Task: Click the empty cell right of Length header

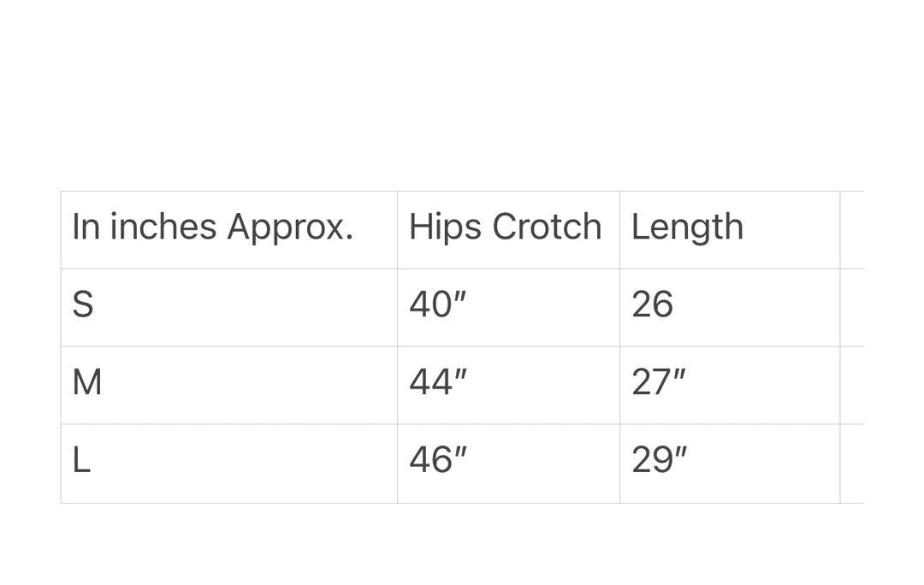Action: pyautogui.click(x=852, y=229)
